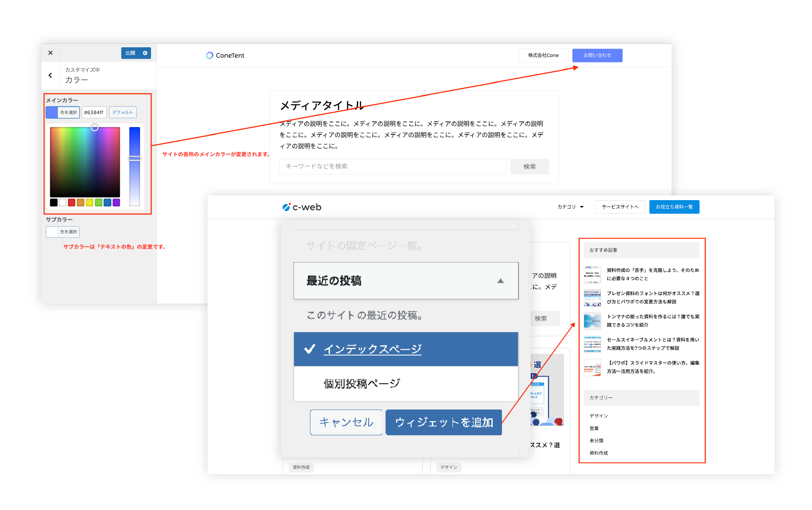
Task: Click the 株式会社Cone button
Action: point(543,55)
